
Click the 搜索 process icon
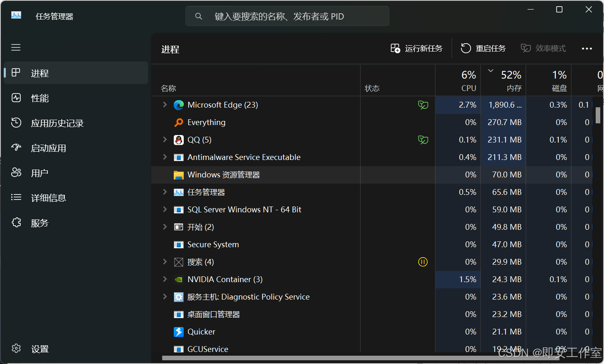coord(179,262)
